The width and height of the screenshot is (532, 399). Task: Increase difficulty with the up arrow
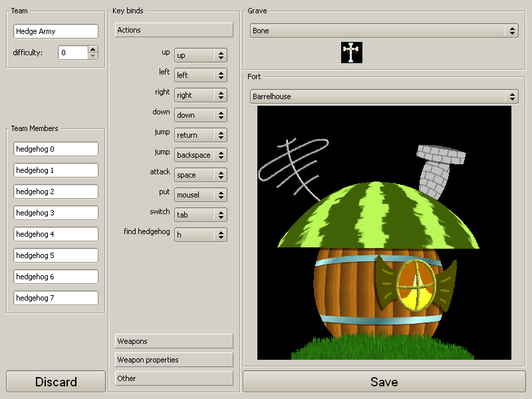pos(92,49)
